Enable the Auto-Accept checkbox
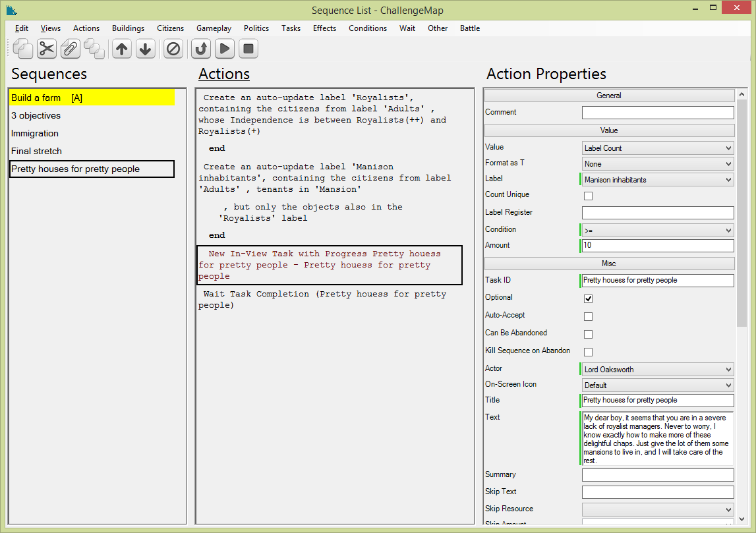The image size is (756, 533). (588, 316)
